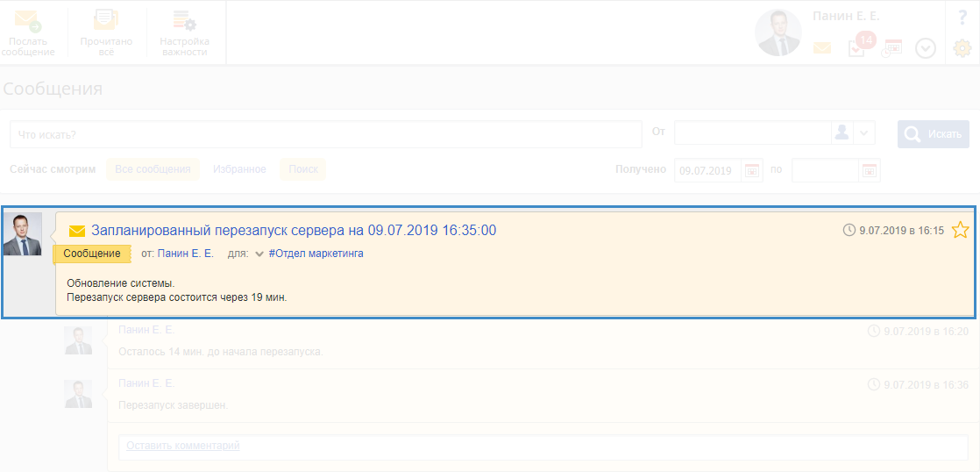Click the author avatar of main message
Screen dimensions: 980x472
point(23,234)
